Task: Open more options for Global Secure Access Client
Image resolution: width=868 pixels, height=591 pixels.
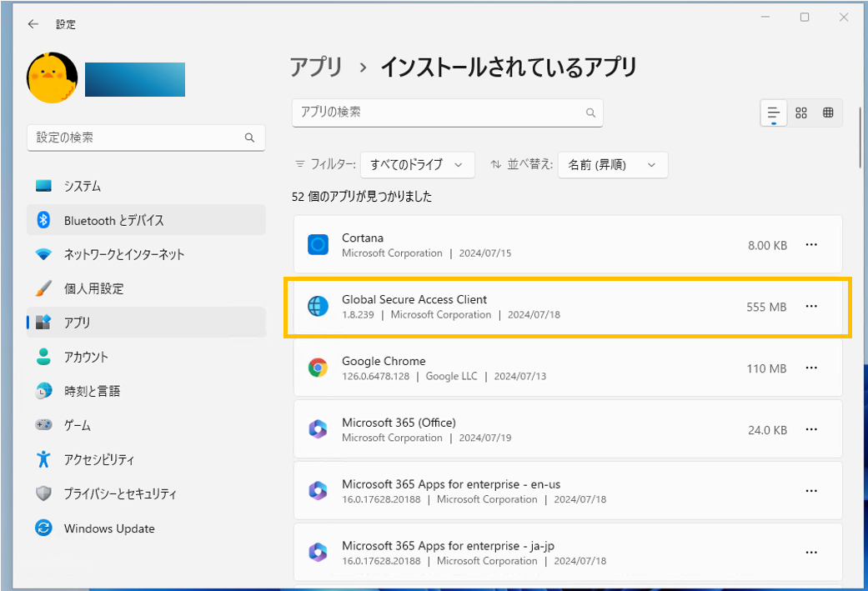Action: [811, 307]
